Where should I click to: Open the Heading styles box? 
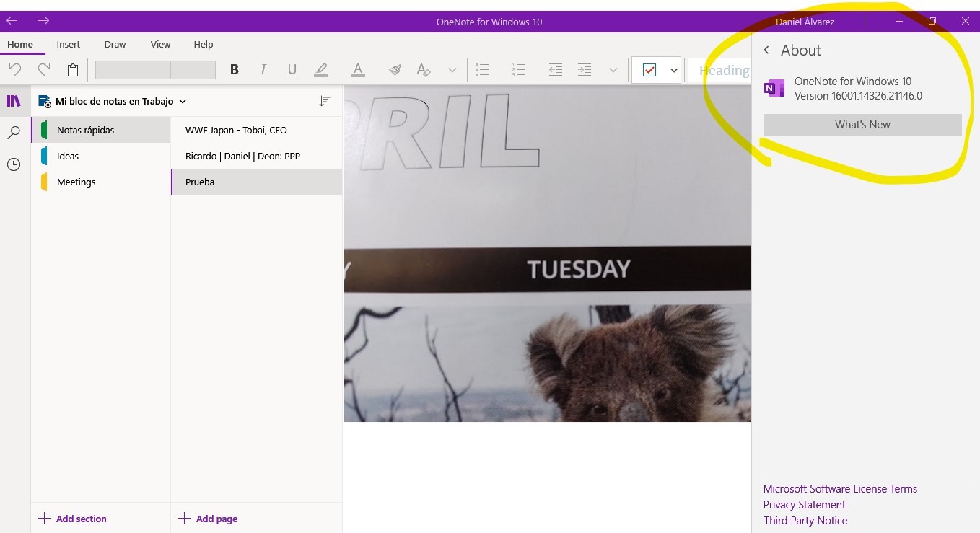click(719, 70)
